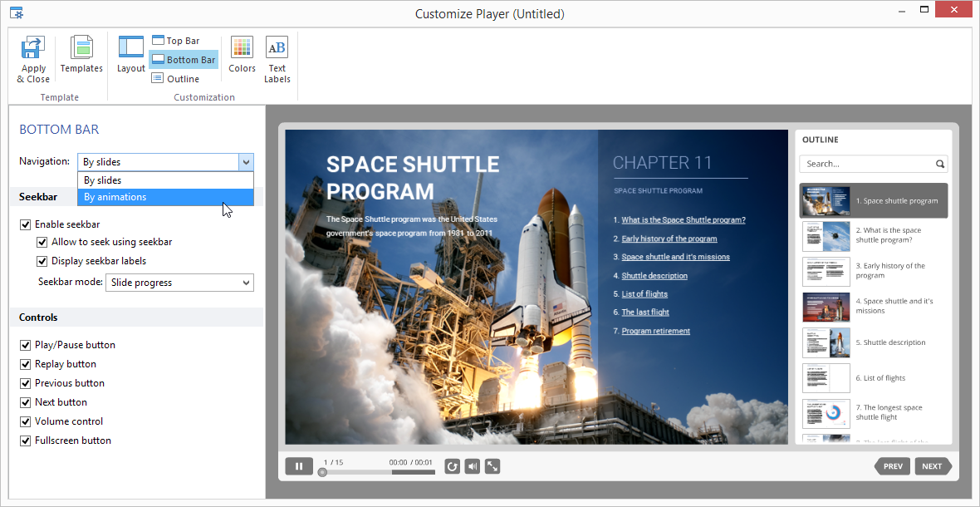Toggle the Next button checkbox

point(25,402)
